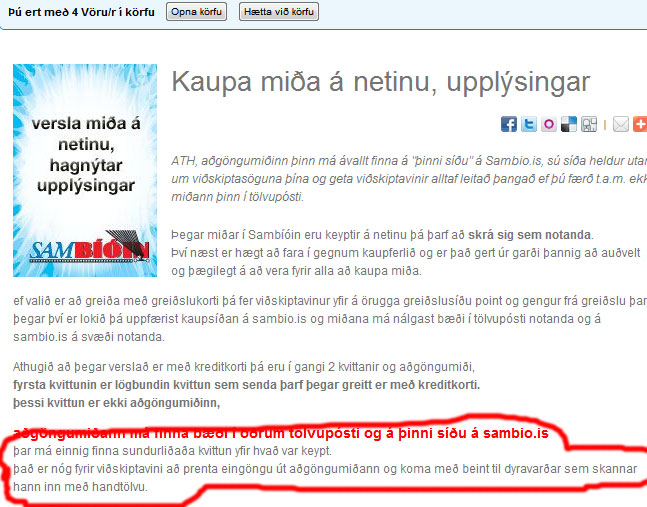Click the heading 'Kaupa miða á netinu, upplýsingar'
Screen dimensions: 647x507
(381, 82)
